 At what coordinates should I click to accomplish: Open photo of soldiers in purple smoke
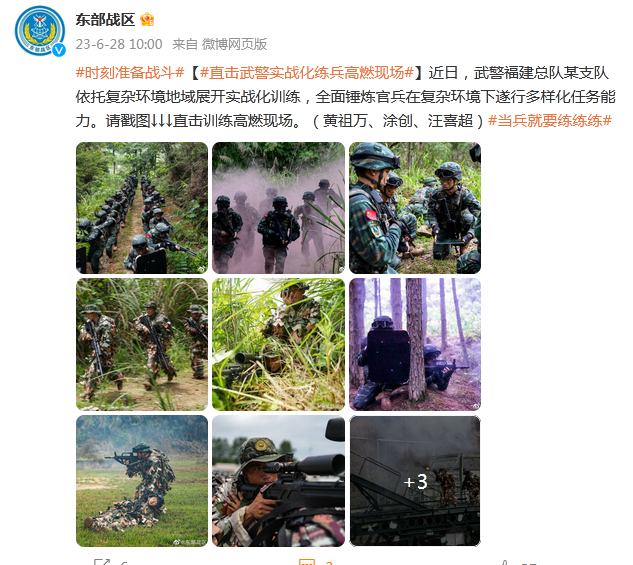point(279,208)
